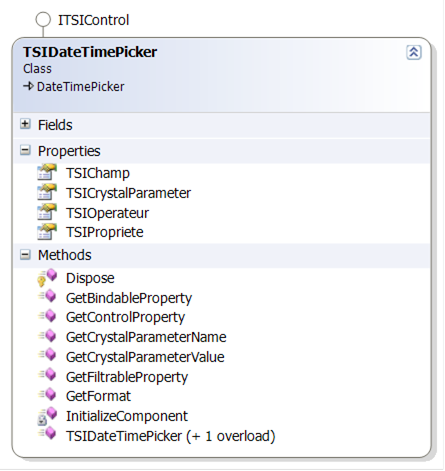Select TSIDateTimePicker constructor with overload
This screenshot has height=471, width=445.
tap(170, 436)
